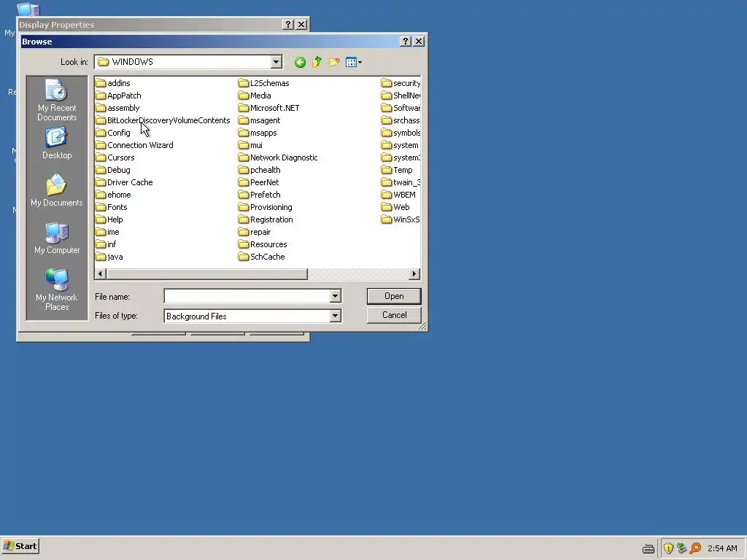Screen dimensions: 747x560
Task: Select the Microsoft.NET folder
Action: point(269,108)
